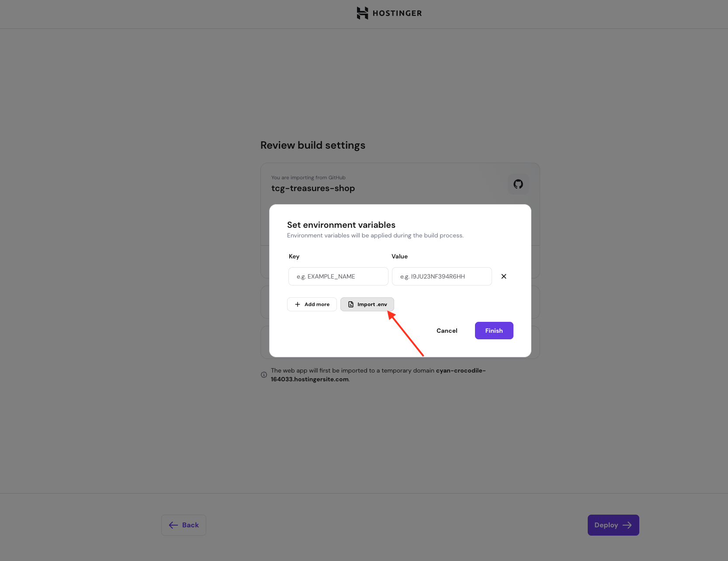Click the temporary domain cyan-crocodile text
The height and width of the screenshot is (561, 728).
[x=461, y=370]
